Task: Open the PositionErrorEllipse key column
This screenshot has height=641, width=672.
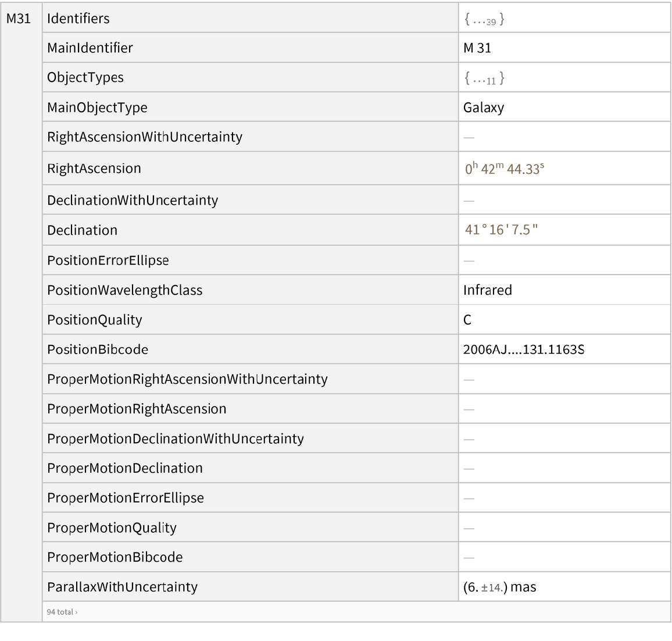Action: point(108,261)
